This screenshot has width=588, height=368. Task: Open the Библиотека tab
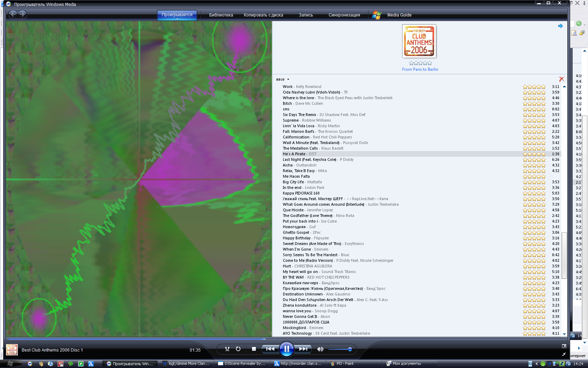[x=221, y=15]
